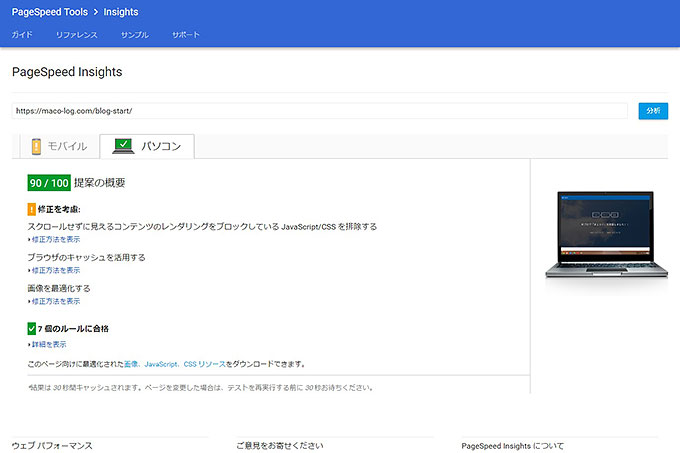Screen dimensions: 680x453
Task: Click the cache notice text about 30 seconds
Action: [x=201, y=388]
